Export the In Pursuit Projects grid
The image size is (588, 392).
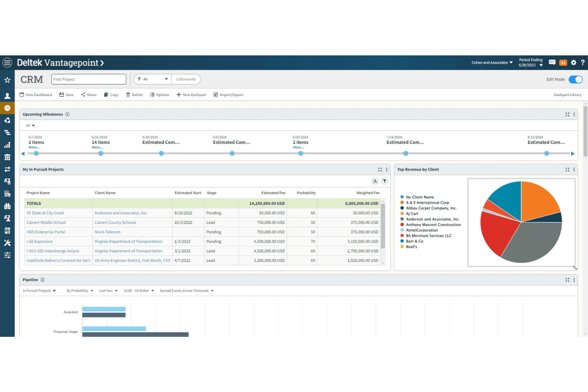(375, 181)
